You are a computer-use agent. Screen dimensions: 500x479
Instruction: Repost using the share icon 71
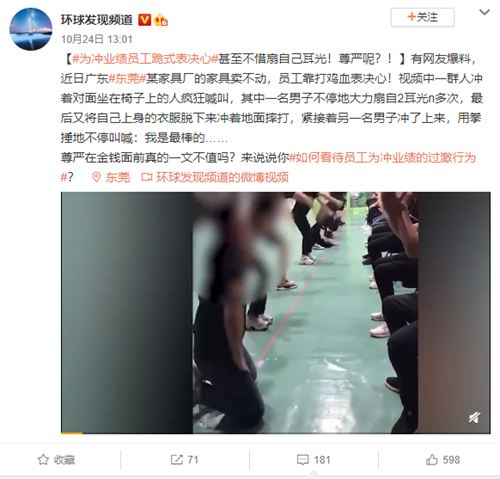[x=184, y=460]
